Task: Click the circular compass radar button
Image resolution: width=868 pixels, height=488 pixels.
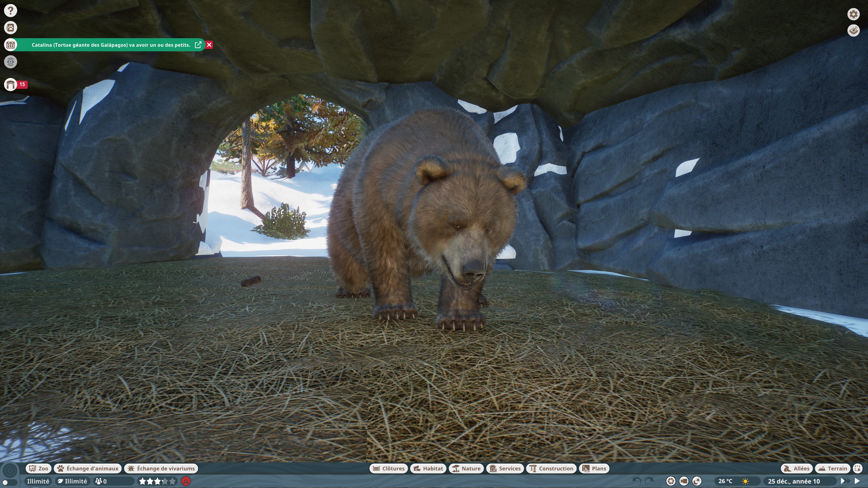Action: (x=10, y=470)
